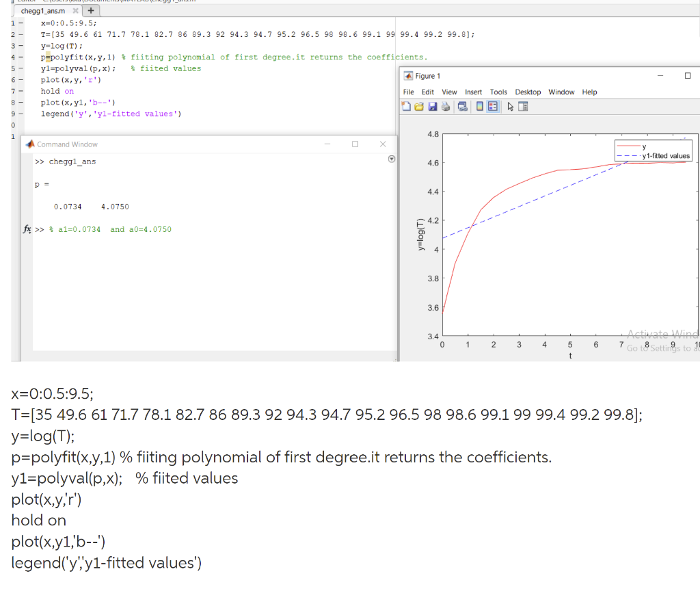The image size is (700, 591).
Task: Open the Tools menu in Figure 1
Action: click(x=498, y=92)
